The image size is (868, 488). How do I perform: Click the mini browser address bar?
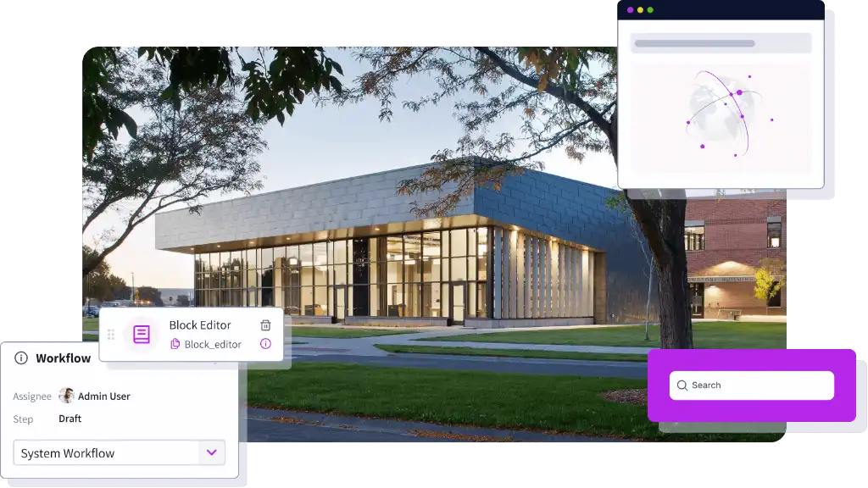point(721,43)
